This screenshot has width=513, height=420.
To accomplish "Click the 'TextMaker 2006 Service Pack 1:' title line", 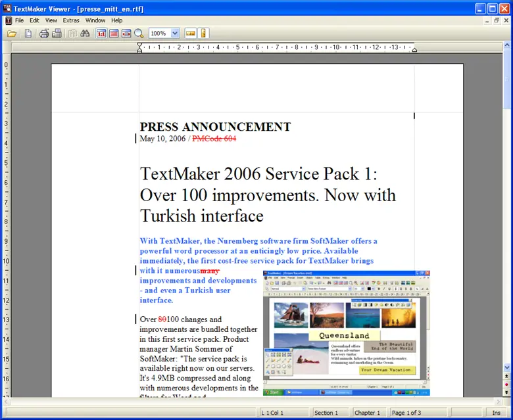I will (258, 174).
